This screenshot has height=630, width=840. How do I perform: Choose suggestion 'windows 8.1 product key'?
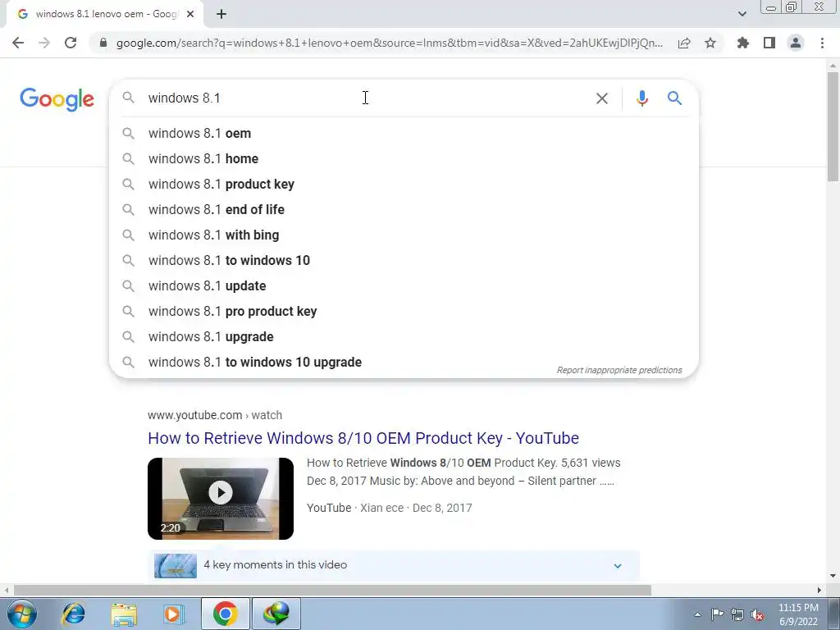pyautogui.click(x=404, y=185)
